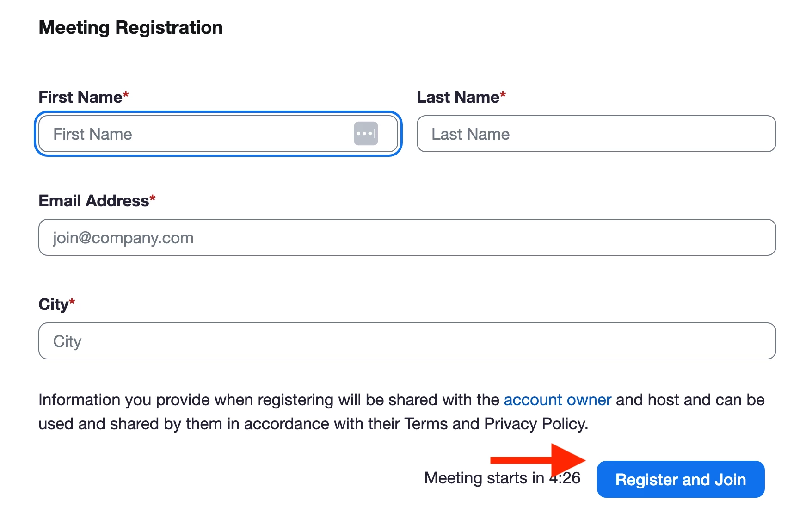Click the Information you provide disclaimer sentence

pos(401,412)
